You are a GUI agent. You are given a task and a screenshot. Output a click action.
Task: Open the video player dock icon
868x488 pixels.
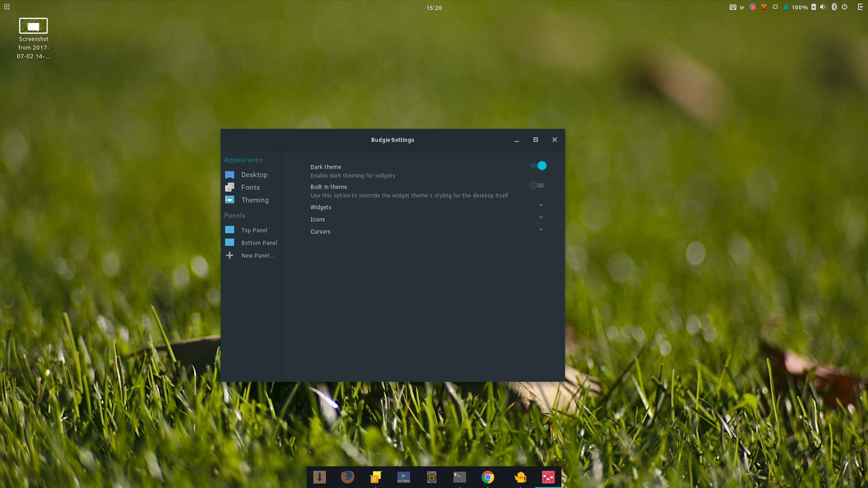tap(404, 477)
